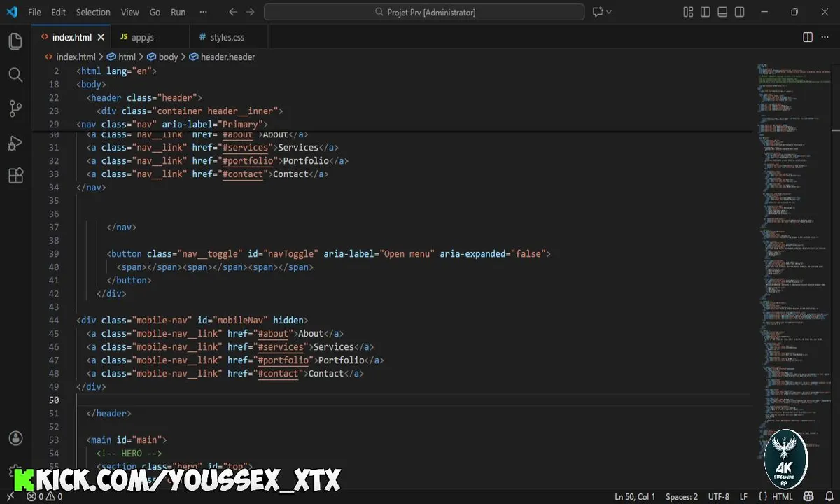840x504 pixels.
Task: Follow the #services nav__link href
Action: 245,148
